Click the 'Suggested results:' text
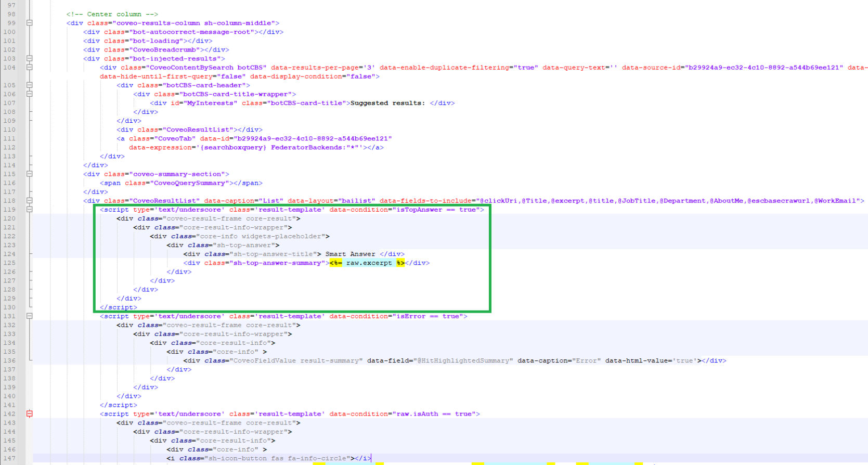868x465 pixels. point(387,103)
